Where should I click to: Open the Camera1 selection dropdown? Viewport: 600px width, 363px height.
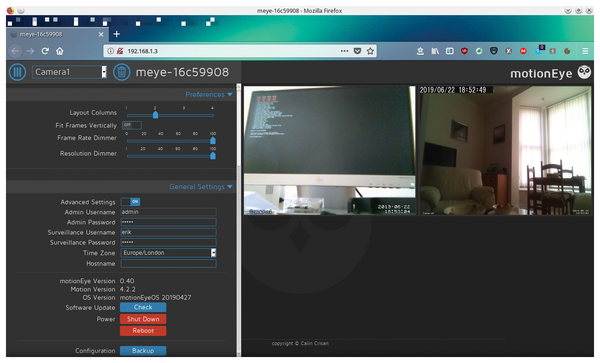coord(69,72)
